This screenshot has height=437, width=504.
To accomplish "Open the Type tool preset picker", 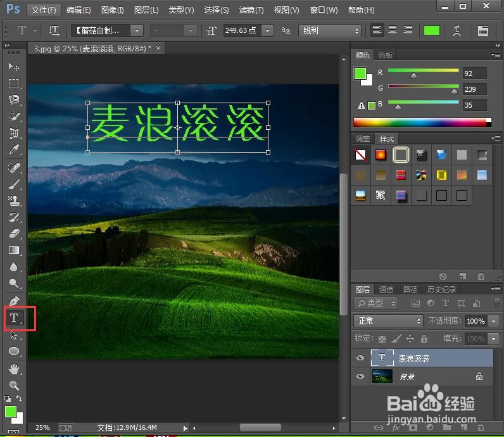I will [x=26, y=30].
